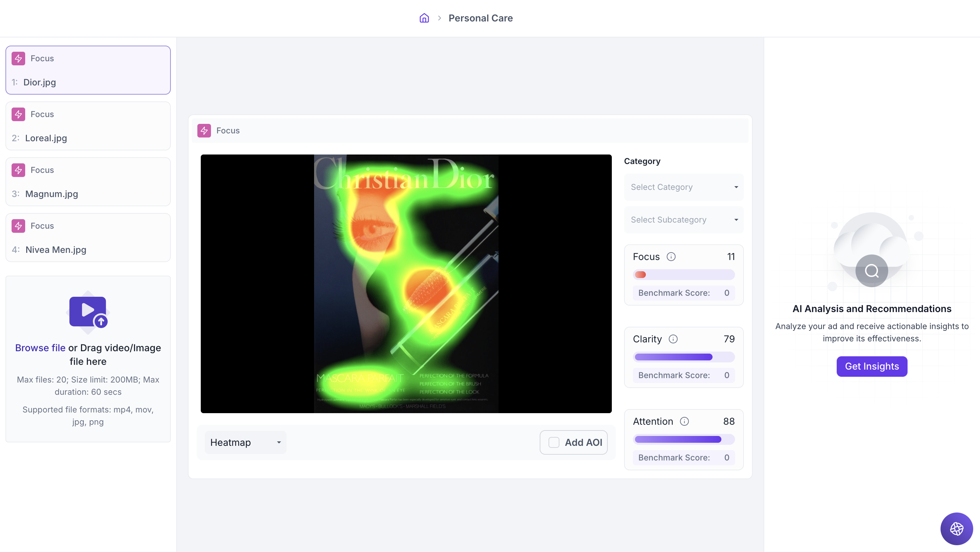Select the Magnum.jpg file card
The height and width of the screenshot is (552, 980).
point(88,182)
